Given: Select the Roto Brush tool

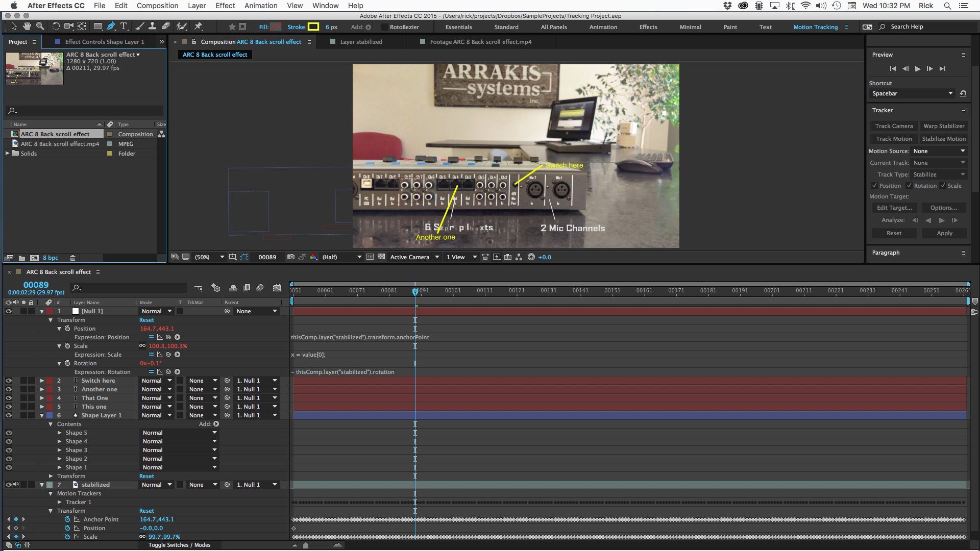Looking at the screenshot, I should pyautogui.click(x=181, y=27).
